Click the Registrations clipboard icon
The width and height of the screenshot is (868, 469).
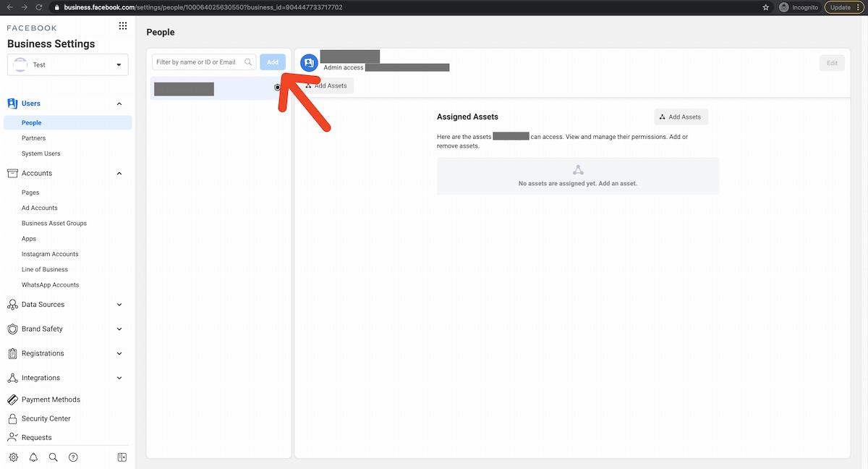(12, 354)
